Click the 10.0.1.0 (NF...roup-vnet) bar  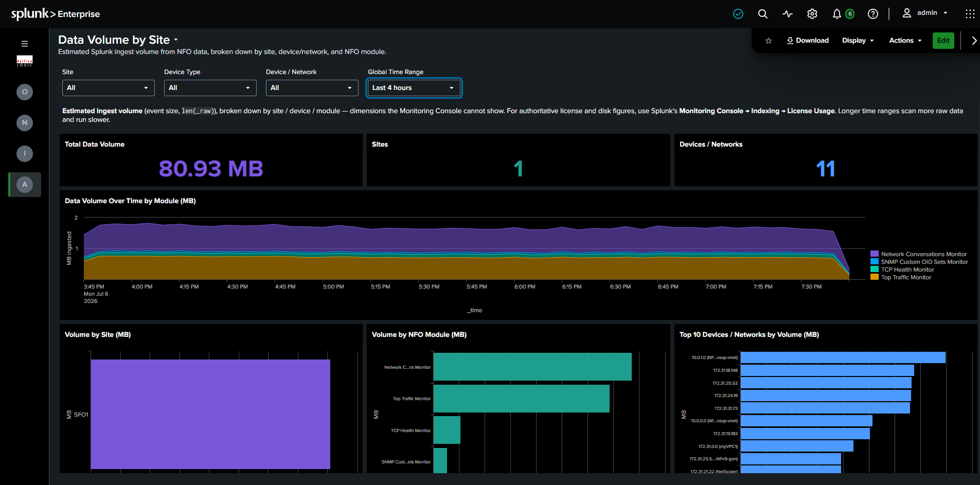pos(843,357)
